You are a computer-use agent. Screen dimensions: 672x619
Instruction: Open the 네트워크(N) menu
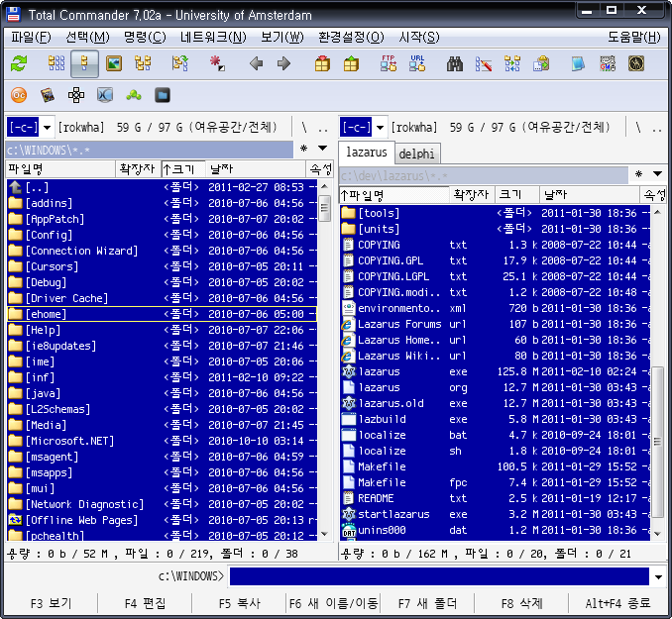(213, 38)
